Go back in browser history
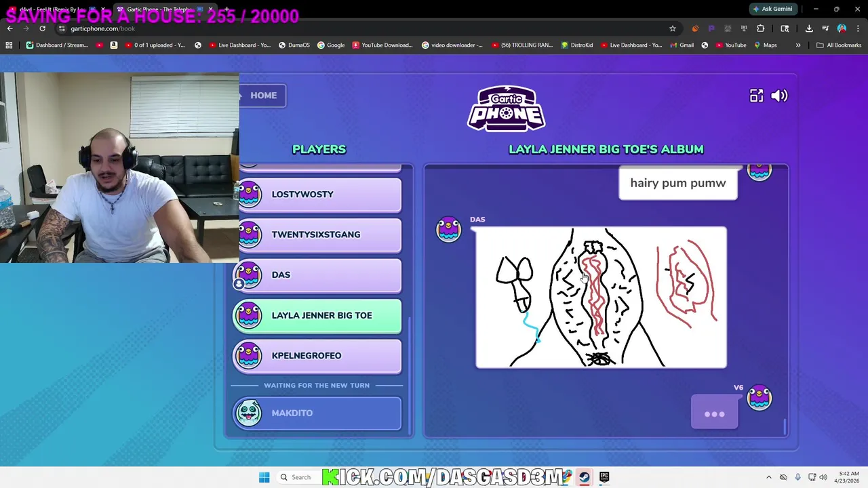 (x=9, y=28)
